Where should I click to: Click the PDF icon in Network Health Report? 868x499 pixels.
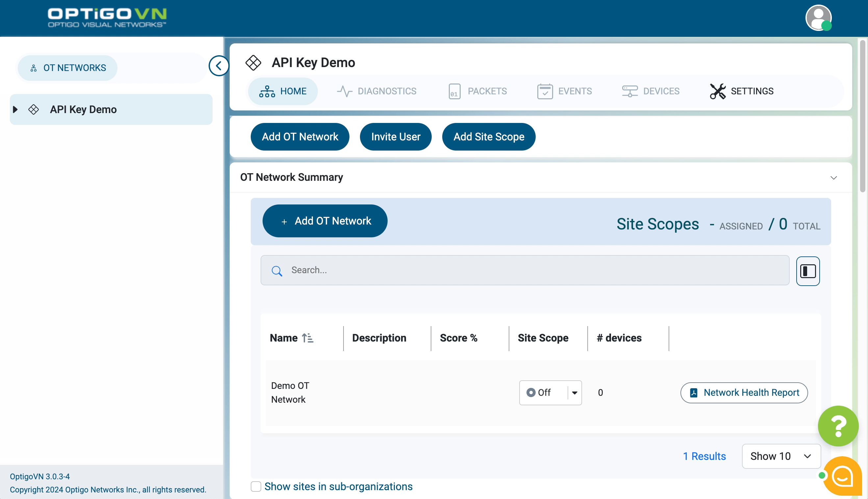693,392
